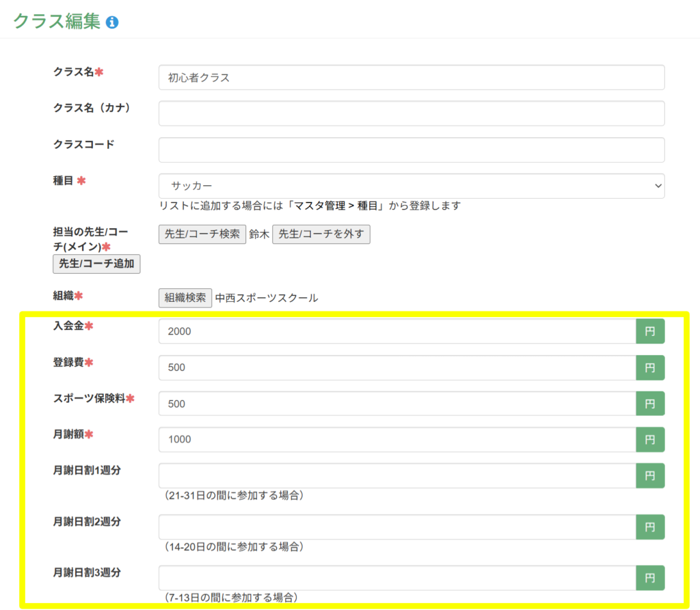Image resolution: width=700 pixels, height=610 pixels.
Task: Focus the empty 月謝日割1週分 input field
Action: click(396, 475)
